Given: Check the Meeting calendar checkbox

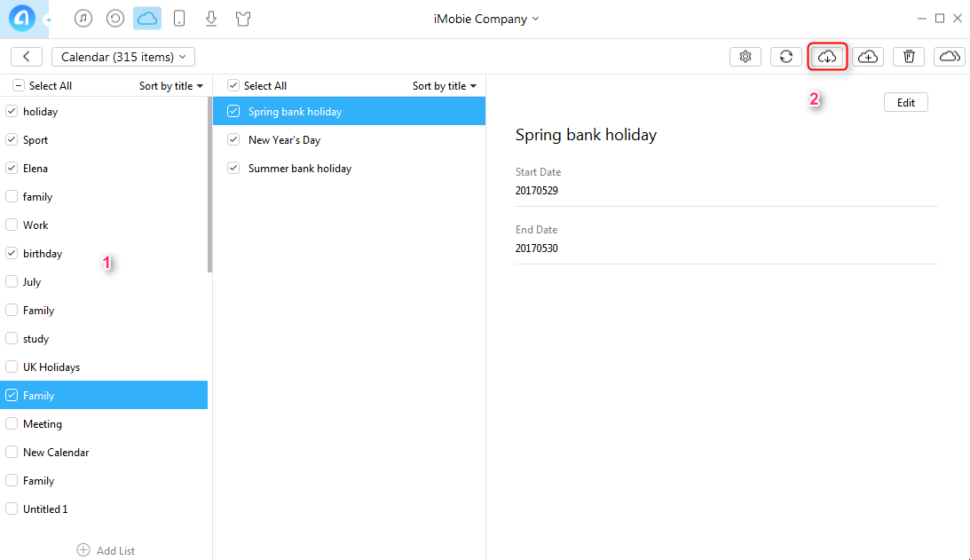Looking at the screenshot, I should point(12,424).
